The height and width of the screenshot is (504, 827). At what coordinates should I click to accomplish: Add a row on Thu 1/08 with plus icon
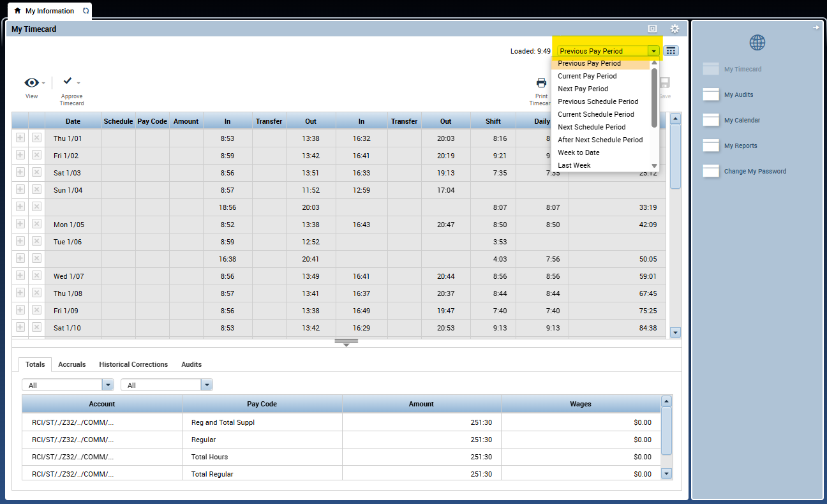tap(20, 293)
